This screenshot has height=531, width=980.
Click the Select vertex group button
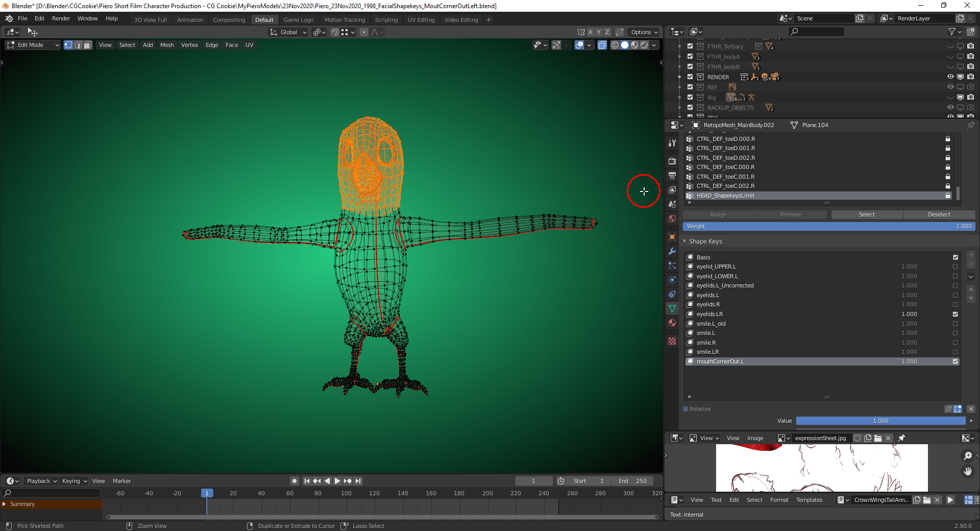867,214
